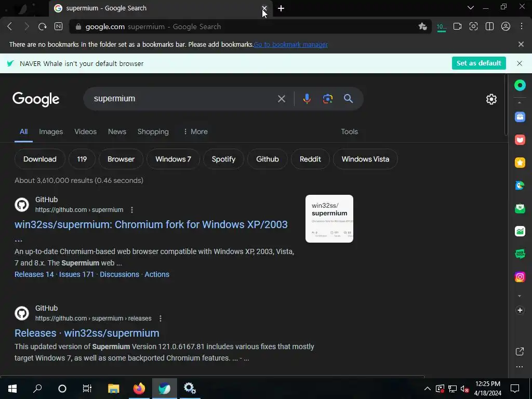Dismiss the default browser notification bar
Screen dimensions: 532x399
point(520,63)
